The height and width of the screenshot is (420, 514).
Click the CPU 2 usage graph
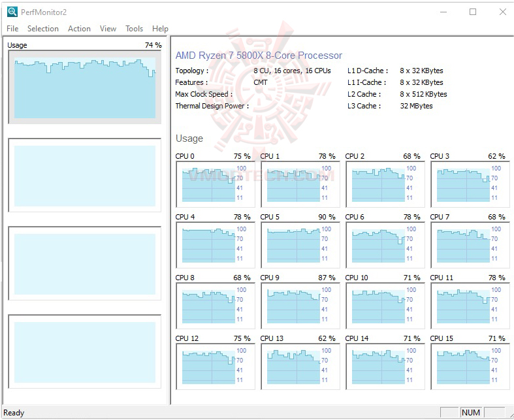pyautogui.click(x=385, y=184)
